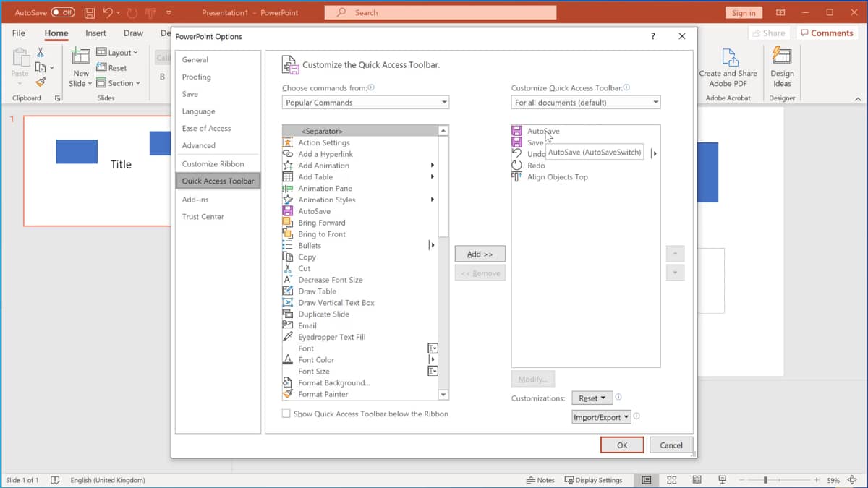868x488 pixels.
Task: Select Eyedropper Text Fill command
Action: (359, 337)
